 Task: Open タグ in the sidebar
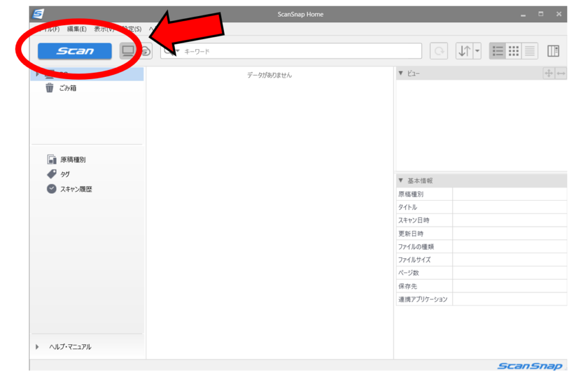click(x=64, y=174)
